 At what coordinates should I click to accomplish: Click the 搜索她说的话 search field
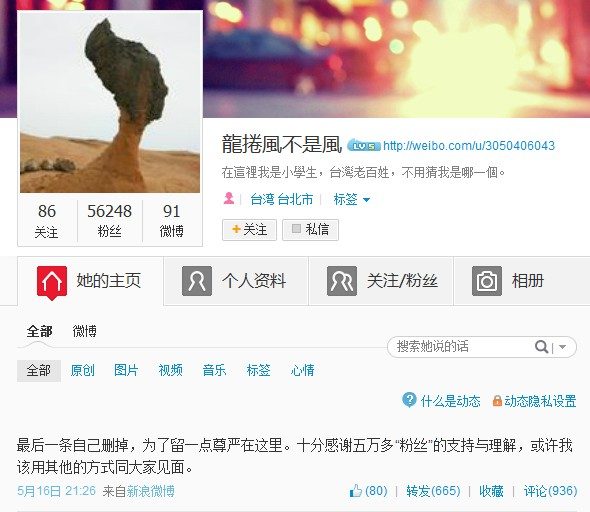(463, 346)
